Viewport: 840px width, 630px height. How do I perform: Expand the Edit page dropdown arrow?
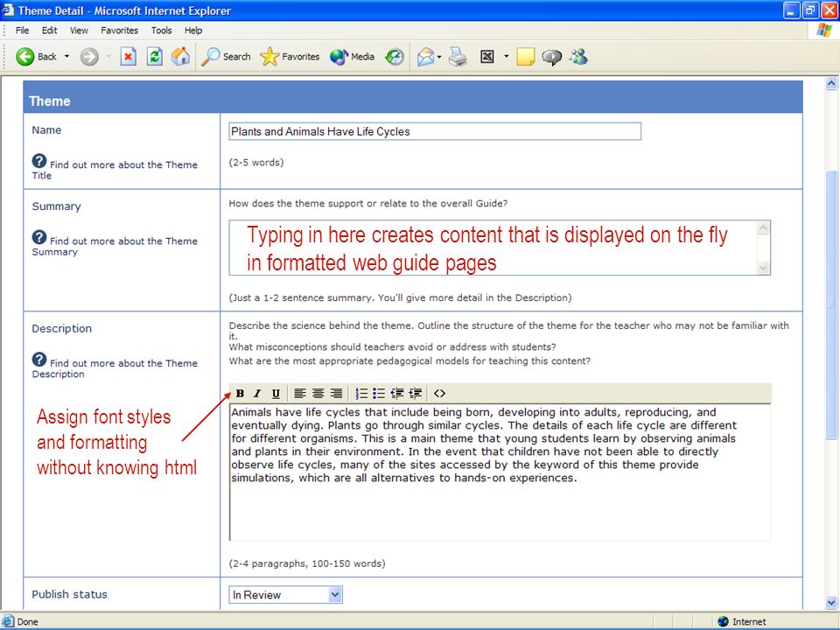507,56
